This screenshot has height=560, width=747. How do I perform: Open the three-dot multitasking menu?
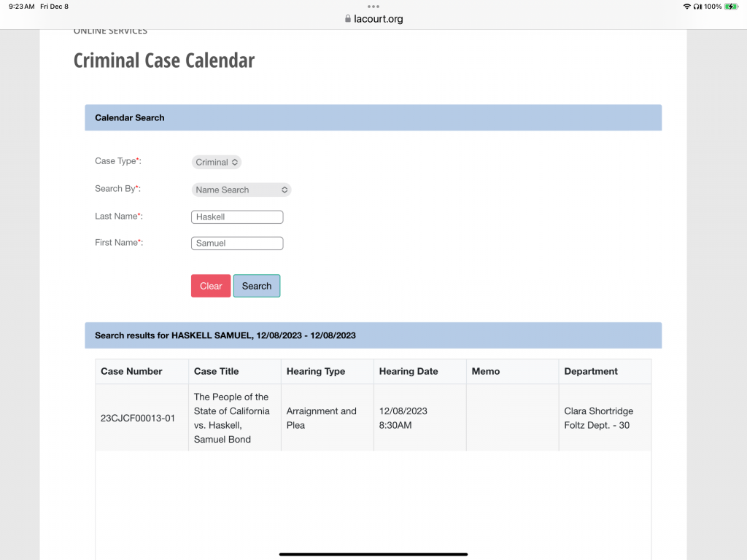[373, 7]
